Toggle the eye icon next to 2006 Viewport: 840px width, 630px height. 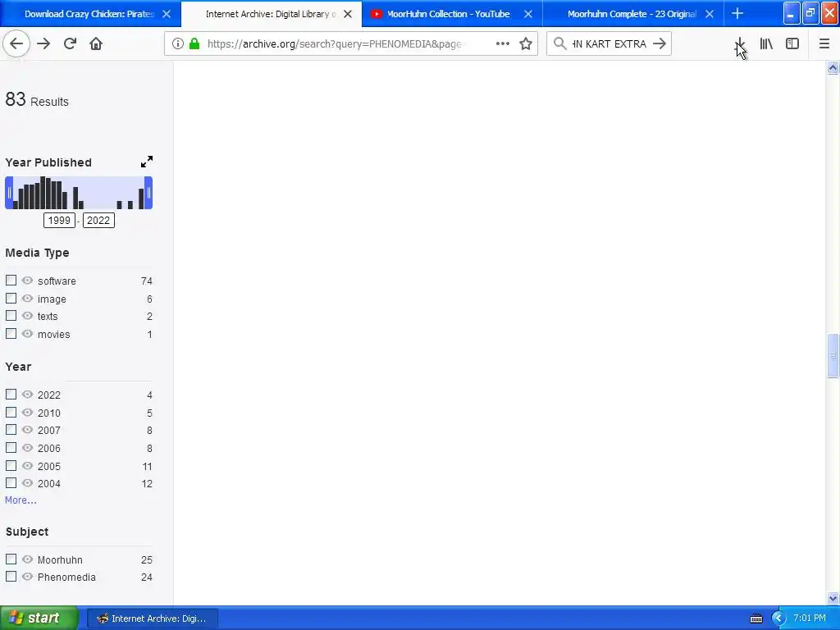tap(27, 448)
